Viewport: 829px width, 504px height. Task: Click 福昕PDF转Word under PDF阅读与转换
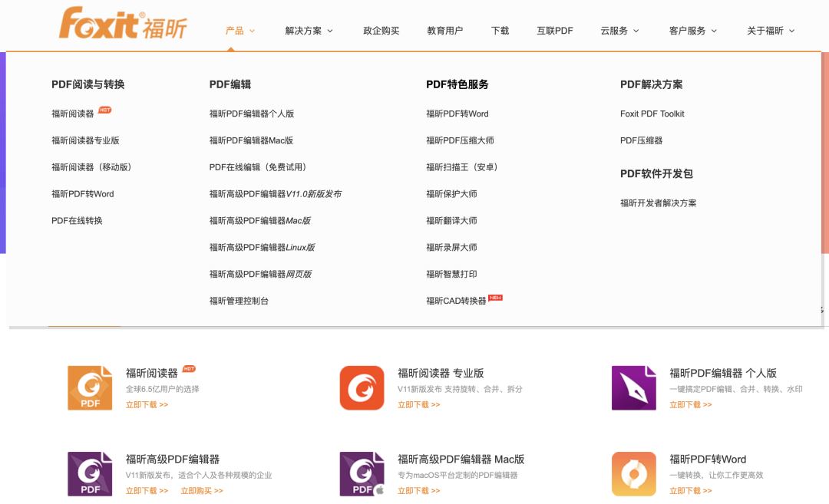[x=82, y=194]
